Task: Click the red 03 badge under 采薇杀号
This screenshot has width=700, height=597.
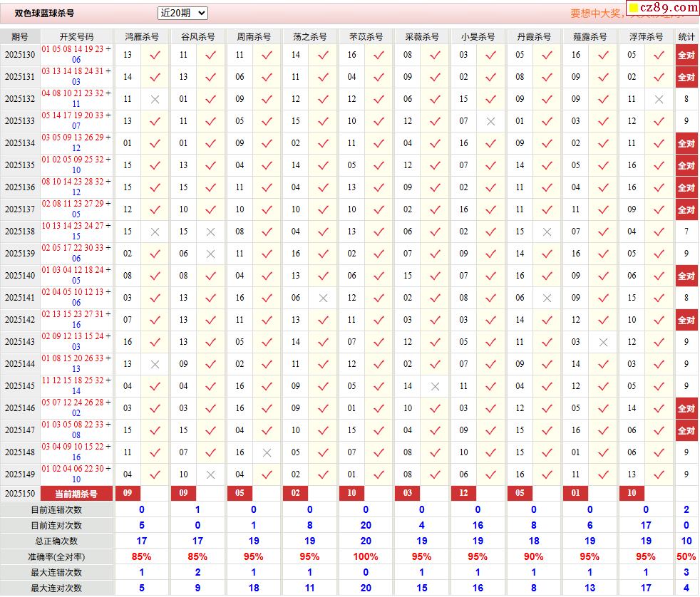Action: pos(408,494)
